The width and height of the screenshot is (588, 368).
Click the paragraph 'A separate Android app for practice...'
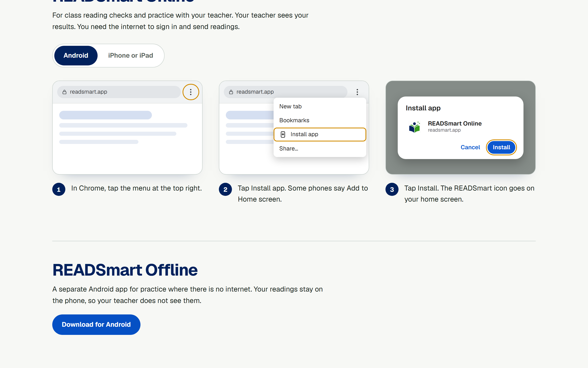pyautogui.click(x=188, y=295)
